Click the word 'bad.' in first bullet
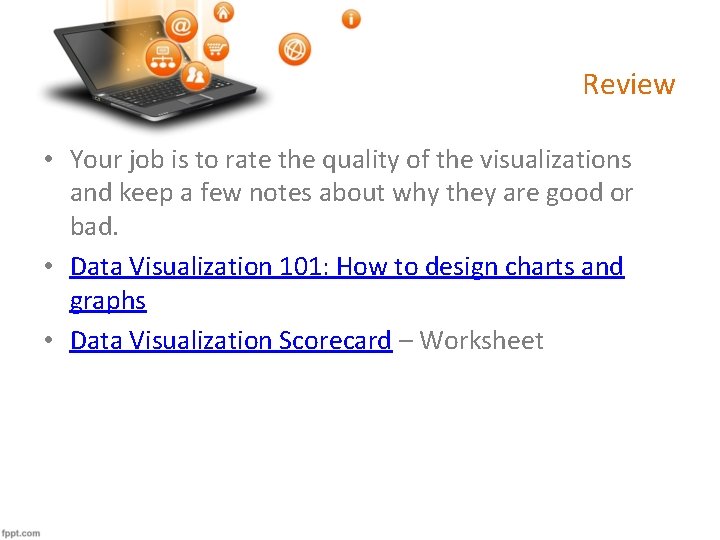Screen dimensions: 720x540 [x=94, y=227]
